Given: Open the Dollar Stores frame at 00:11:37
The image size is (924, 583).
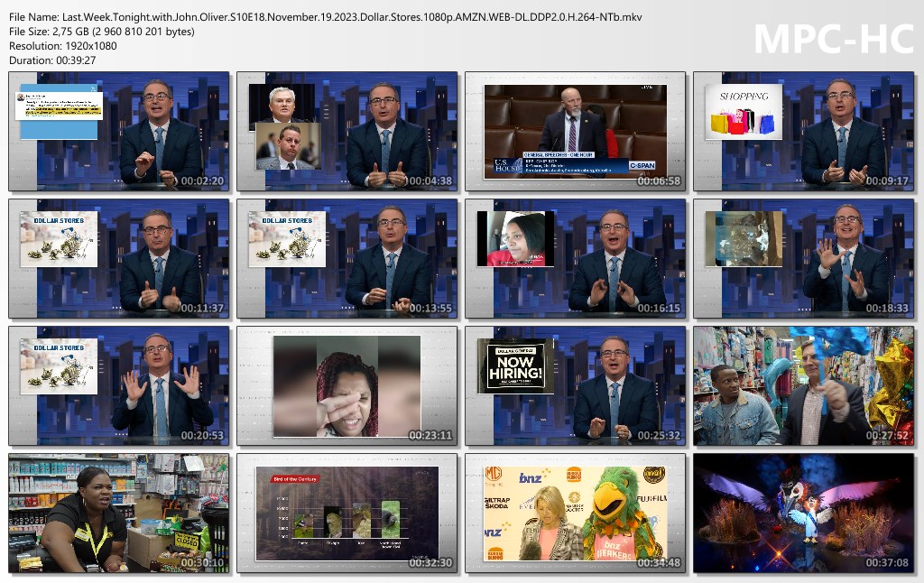Looking at the screenshot, I should [x=119, y=258].
